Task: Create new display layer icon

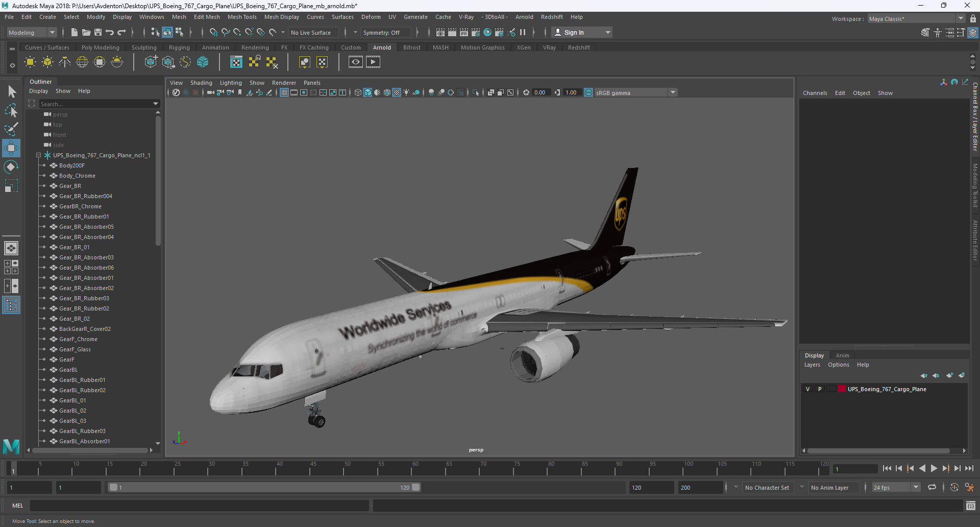Action: click(x=949, y=375)
